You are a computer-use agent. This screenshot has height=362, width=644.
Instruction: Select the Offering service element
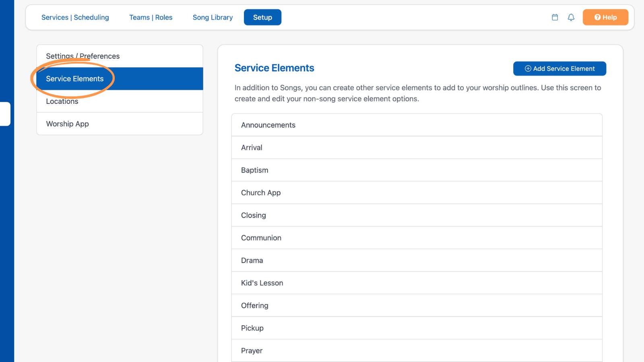(x=417, y=305)
